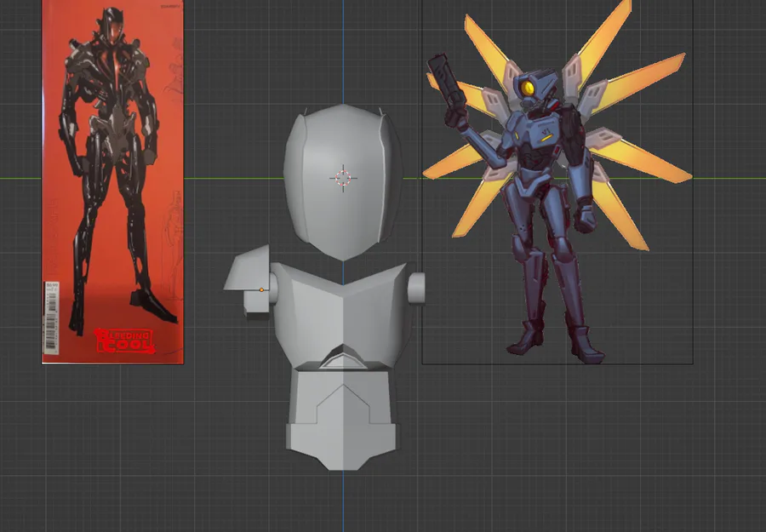Viewport: 766px width, 532px height.
Task: Select the red robot reference image
Action: [113, 181]
